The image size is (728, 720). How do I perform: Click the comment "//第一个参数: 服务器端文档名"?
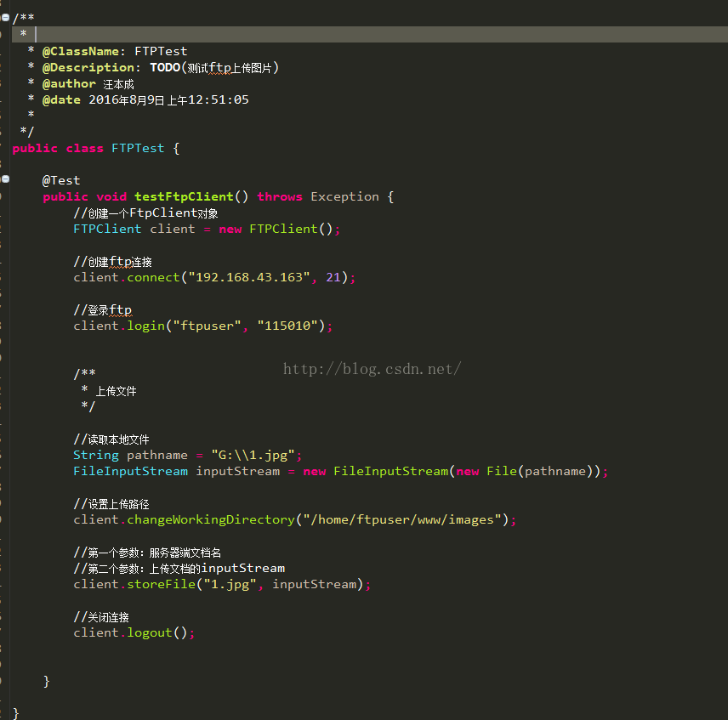147,553
